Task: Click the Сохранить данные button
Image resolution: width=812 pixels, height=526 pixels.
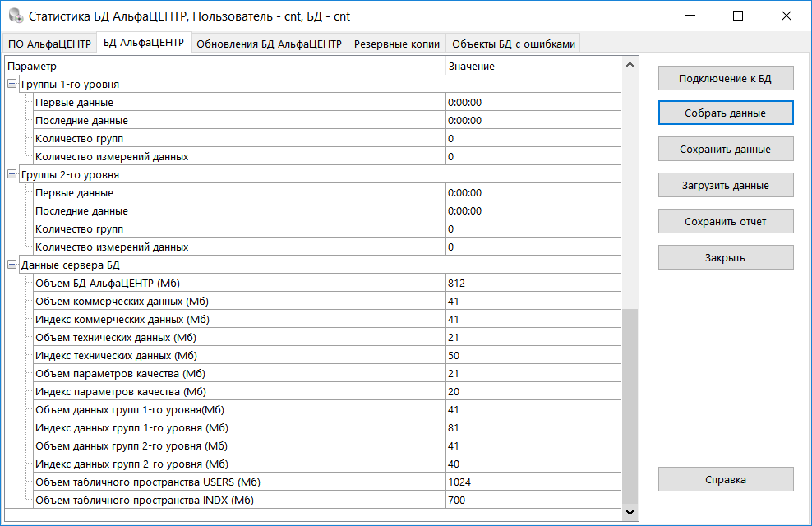Action: coord(726,149)
